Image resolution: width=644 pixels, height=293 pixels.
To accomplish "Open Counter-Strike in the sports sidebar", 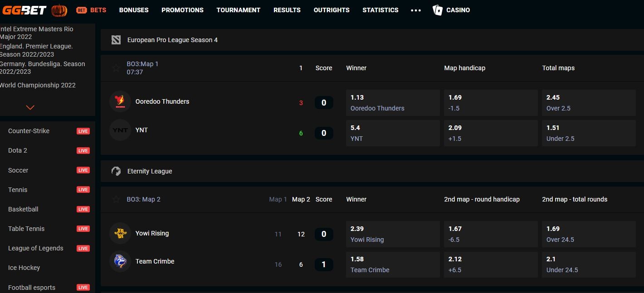I will coord(29,131).
